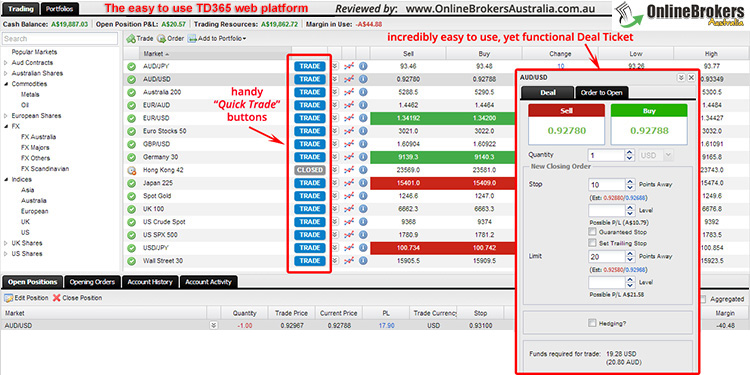Click the Stop Level input field
This screenshot has width=750, height=375.
607,210
